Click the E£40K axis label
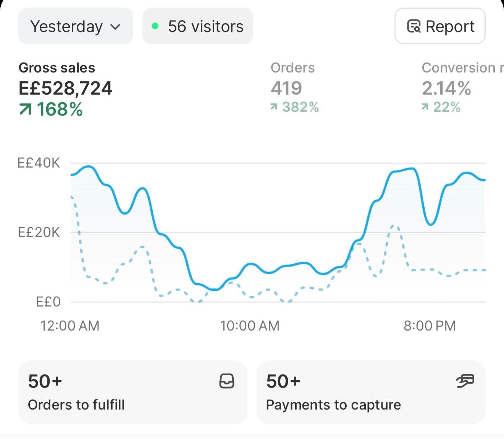The width and height of the screenshot is (504, 439). tap(39, 163)
